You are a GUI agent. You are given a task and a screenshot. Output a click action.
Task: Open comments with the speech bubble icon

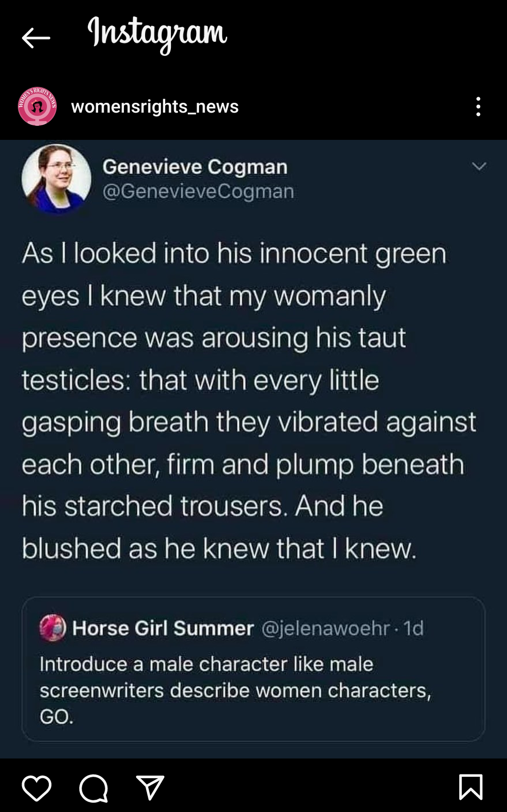click(x=93, y=788)
